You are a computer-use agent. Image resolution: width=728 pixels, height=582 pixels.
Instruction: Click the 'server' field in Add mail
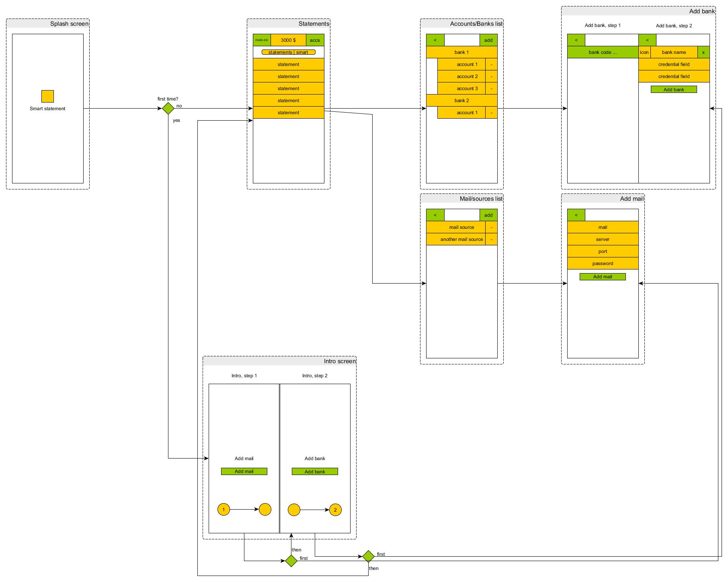pyautogui.click(x=603, y=239)
